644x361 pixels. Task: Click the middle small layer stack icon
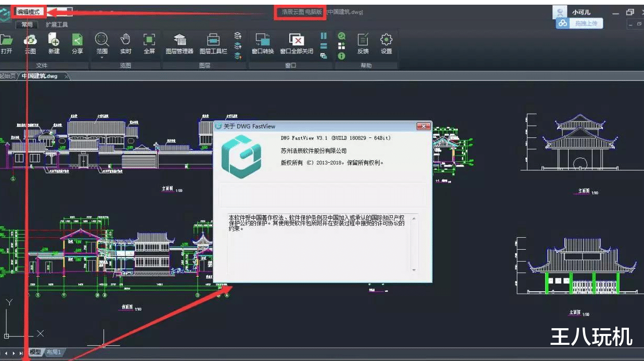tap(238, 46)
